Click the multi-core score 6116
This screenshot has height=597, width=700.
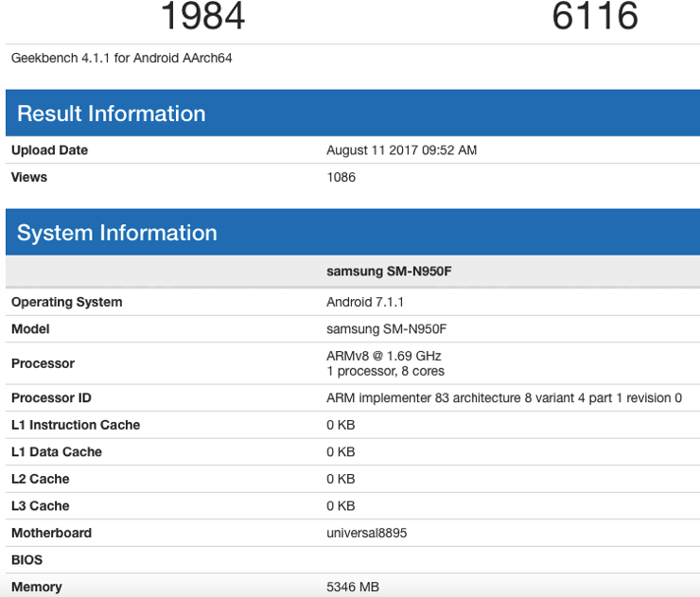[595, 16]
